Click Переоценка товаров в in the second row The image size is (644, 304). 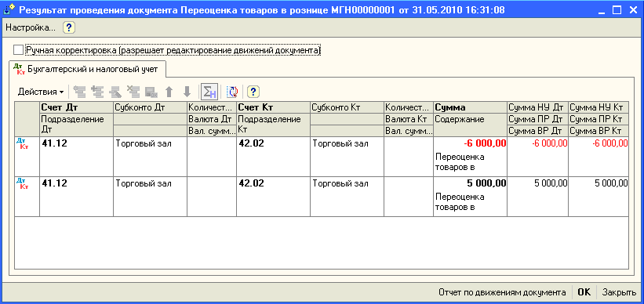(x=460, y=202)
